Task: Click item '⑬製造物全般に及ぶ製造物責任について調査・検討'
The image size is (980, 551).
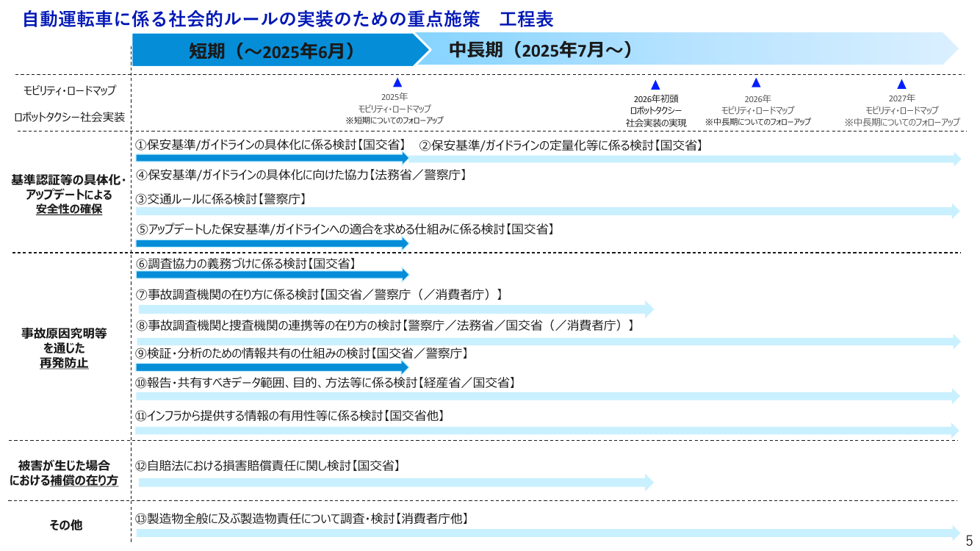Action: 302,519
